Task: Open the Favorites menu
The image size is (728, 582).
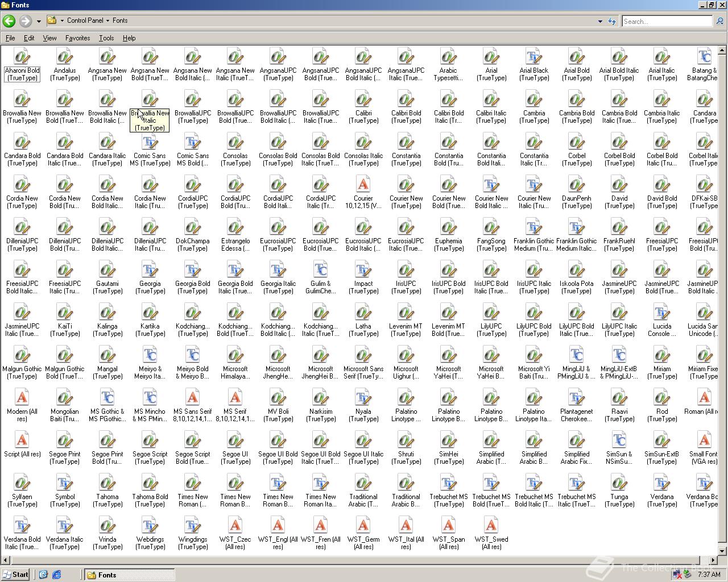Action: [x=77, y=38]
